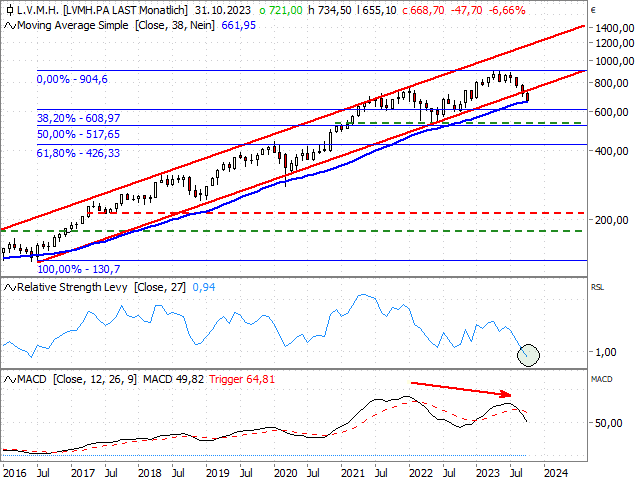Click the 2017 year on time axis
The image size is (640, 480).
click(83, 473)
